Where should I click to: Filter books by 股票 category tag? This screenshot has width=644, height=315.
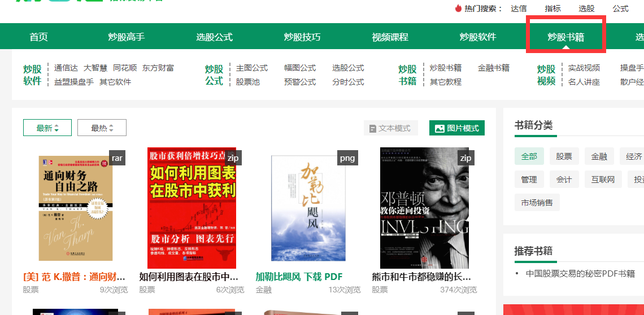click(x=564, y=156)
